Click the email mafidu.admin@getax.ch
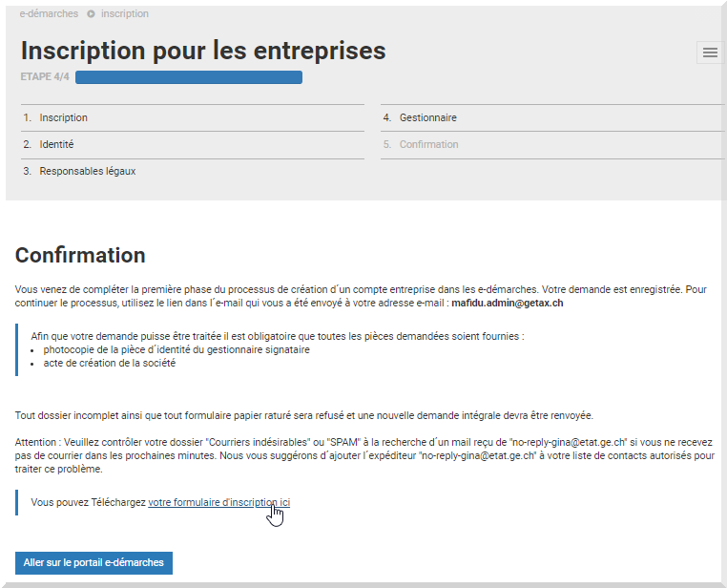This screenshot has height=588, width=727. 508,303
